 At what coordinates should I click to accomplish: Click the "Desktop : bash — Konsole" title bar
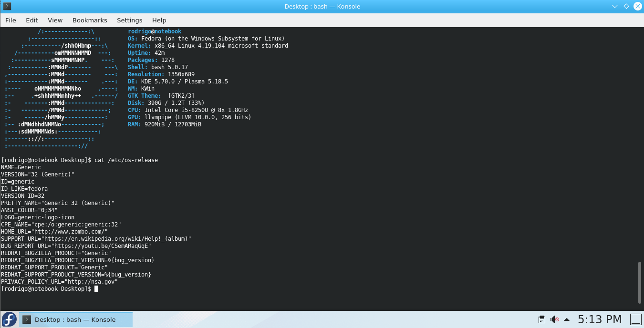(x=322, y=6)
